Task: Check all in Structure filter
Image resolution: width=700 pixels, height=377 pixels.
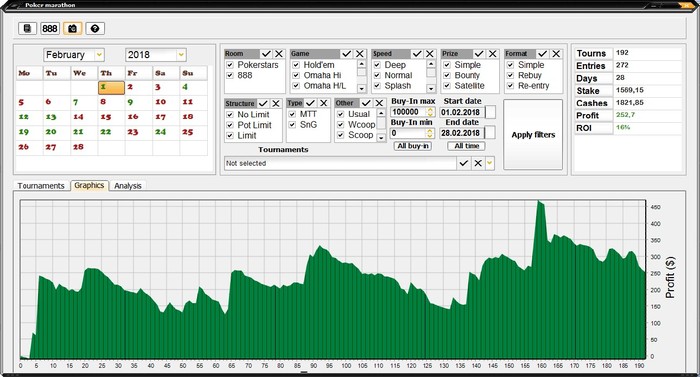Action: click(263, 103)
